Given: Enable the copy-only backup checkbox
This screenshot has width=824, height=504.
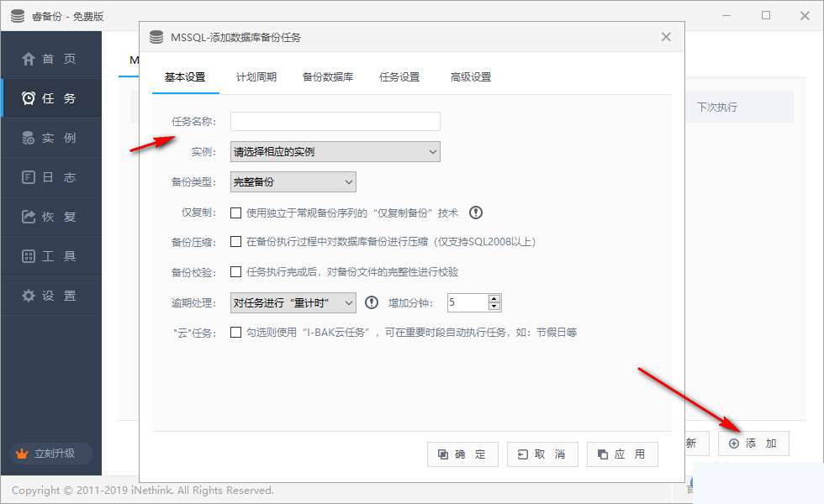Looking at the screenshot, I should (x=236, y=213).
